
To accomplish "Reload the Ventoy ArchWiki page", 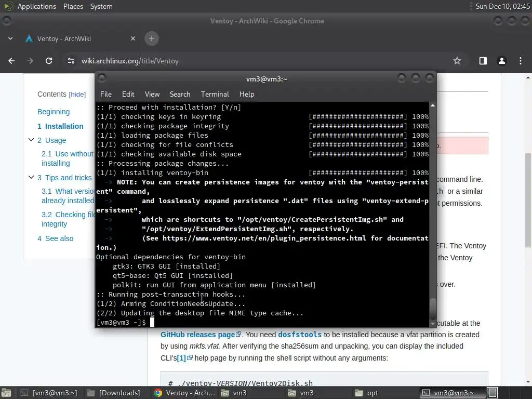I will (49, 61).
